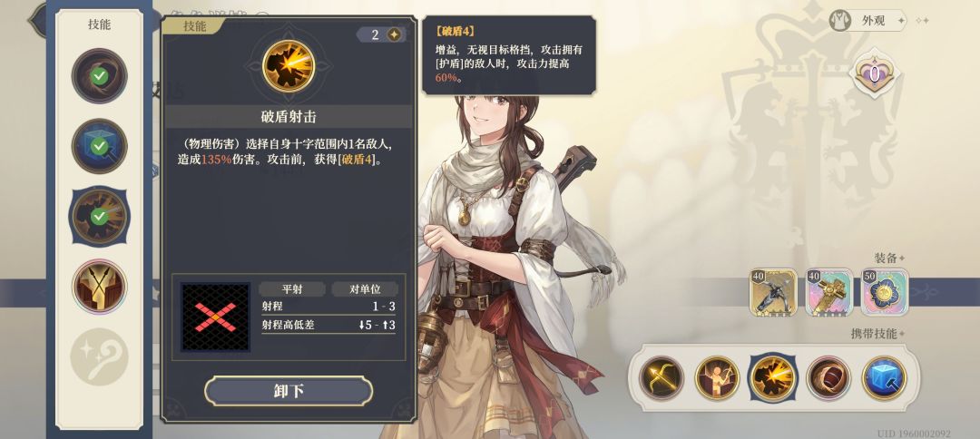Select the bow skill in carried skills

point(661,378)
